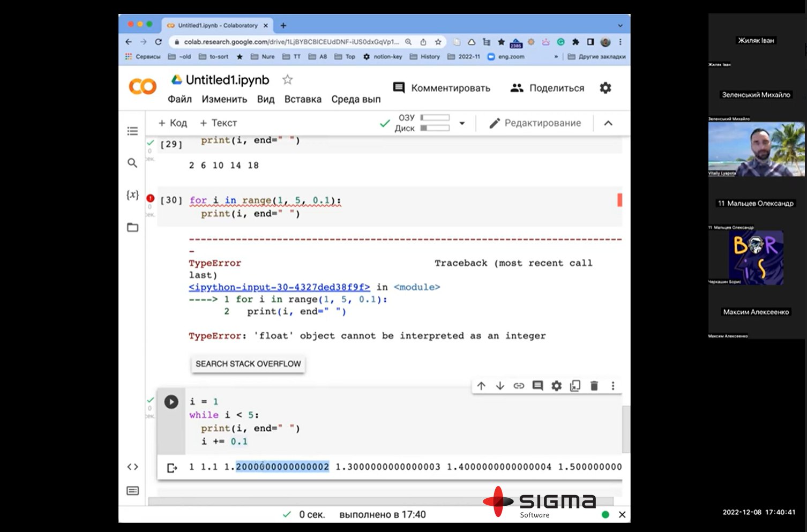Open cell settings gear icon
807x532 pixels.
(x=556, y=386)
